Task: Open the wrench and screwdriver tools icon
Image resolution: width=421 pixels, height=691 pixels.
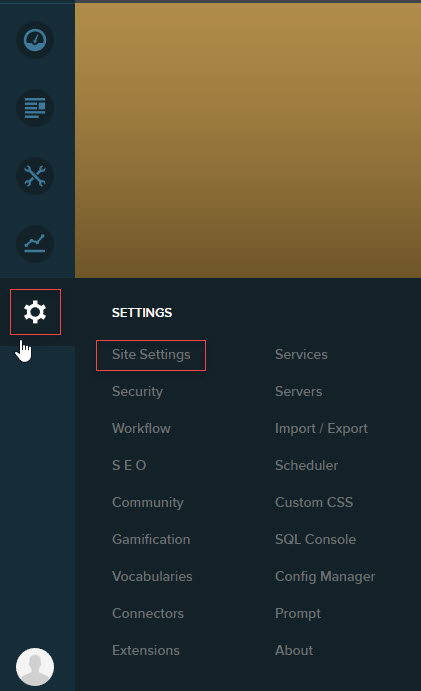Action: [35, 176]
